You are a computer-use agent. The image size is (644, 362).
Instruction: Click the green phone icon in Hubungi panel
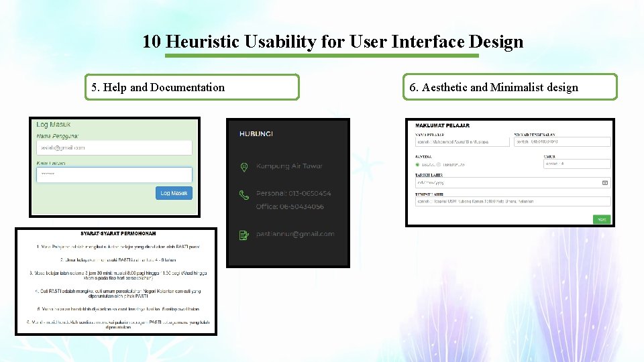[x=244, y=194]
